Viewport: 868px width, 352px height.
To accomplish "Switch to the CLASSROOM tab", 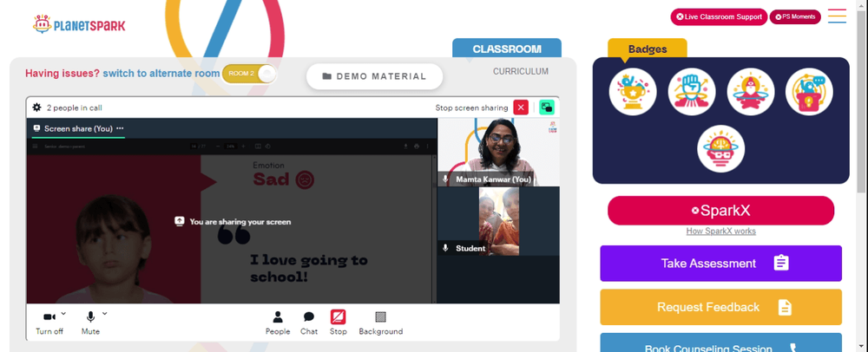I will click(x=507, y=49).
